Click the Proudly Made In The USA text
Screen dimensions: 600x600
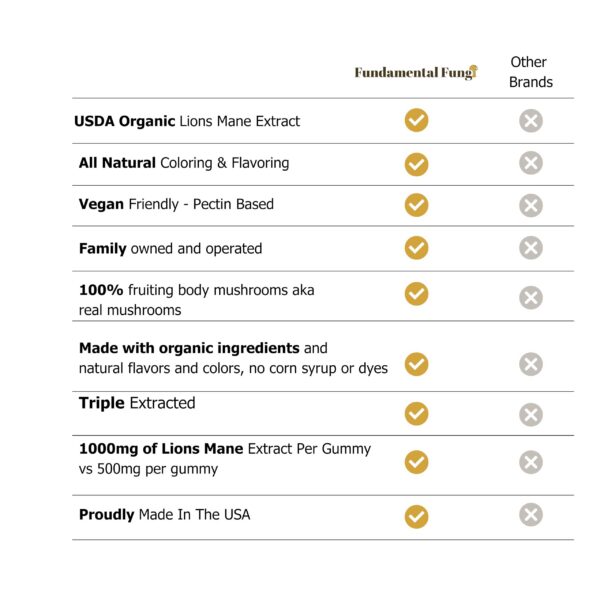pyautogui.click(x=164, y=514)
